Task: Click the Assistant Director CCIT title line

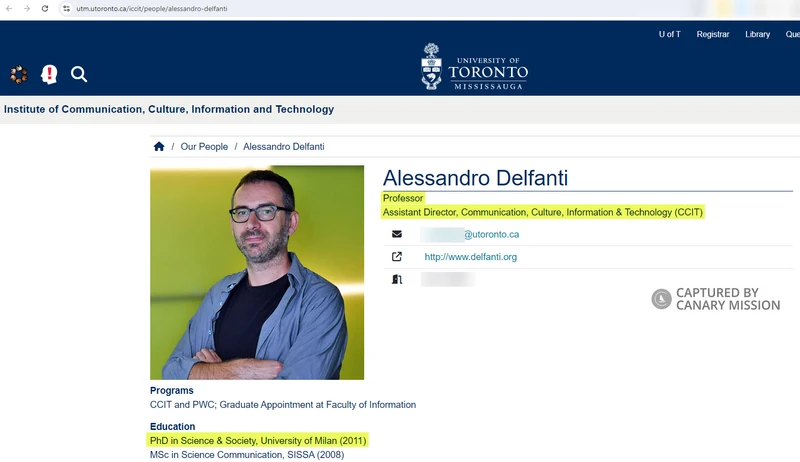Action: (x=543, y=212)
